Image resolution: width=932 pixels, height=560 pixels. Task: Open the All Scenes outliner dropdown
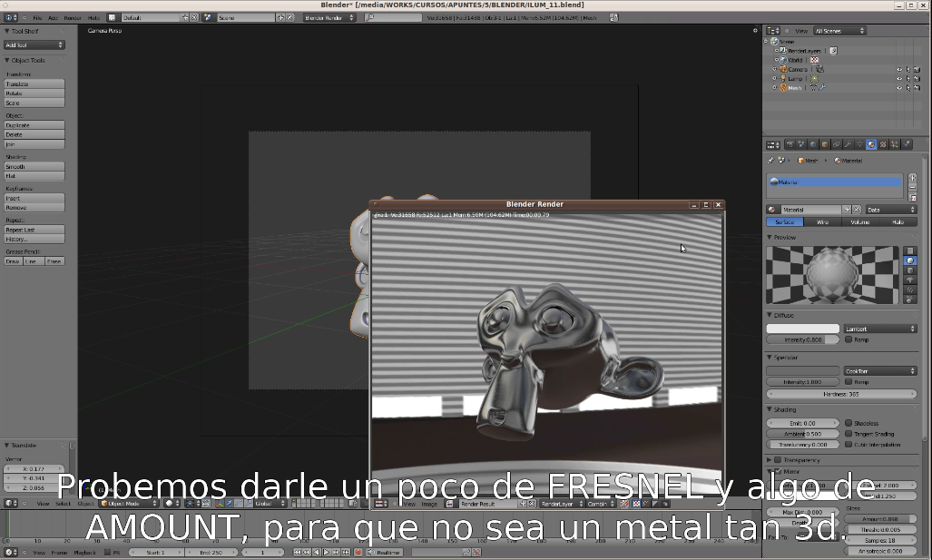[839, 31]
